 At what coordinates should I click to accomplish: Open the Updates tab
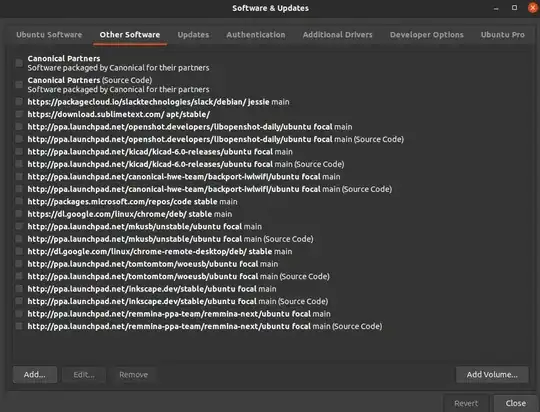[x=193, y=35]
